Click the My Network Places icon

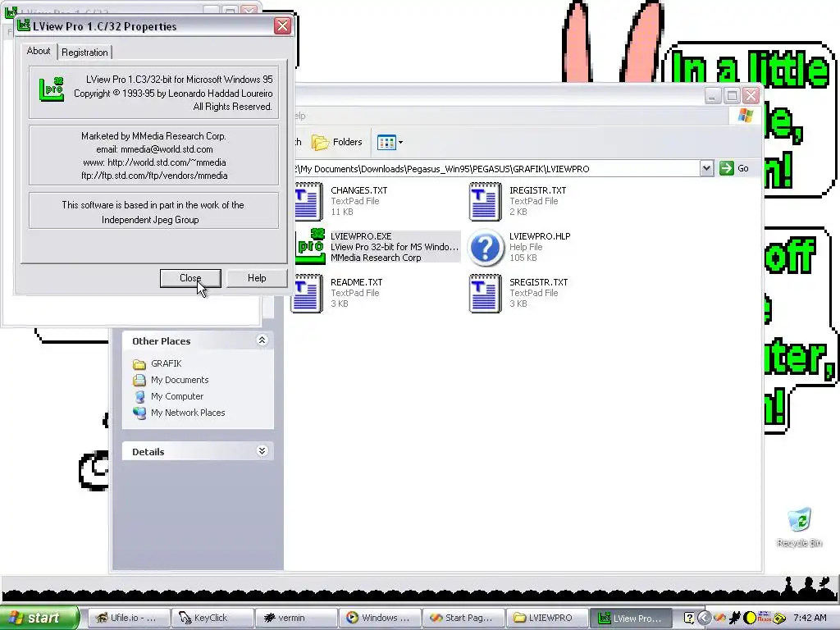pos(139,413)
